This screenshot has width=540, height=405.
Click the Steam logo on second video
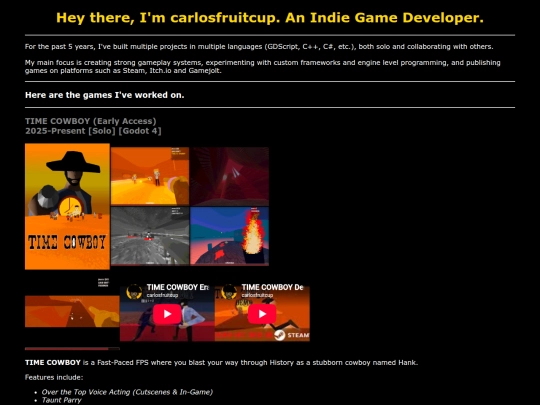click(x=292, y=335)
